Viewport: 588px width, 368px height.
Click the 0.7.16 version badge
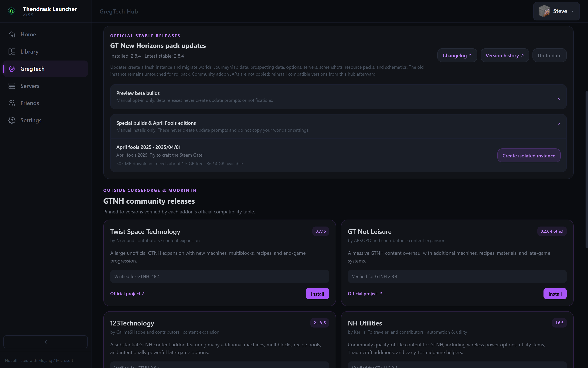coord(321,231)
